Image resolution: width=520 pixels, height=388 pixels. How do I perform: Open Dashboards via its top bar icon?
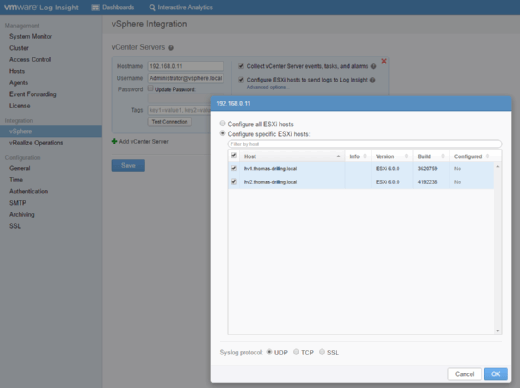[95, 7]
